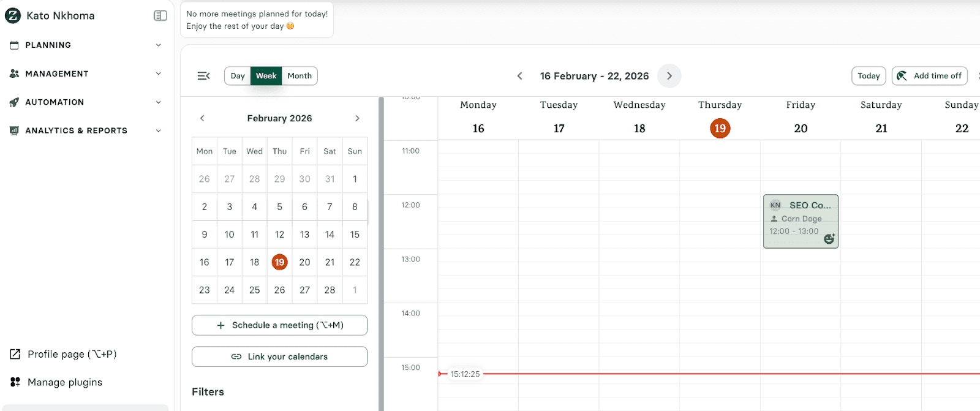Click the Manage plugins grid icon

click(x=15, y=382)
